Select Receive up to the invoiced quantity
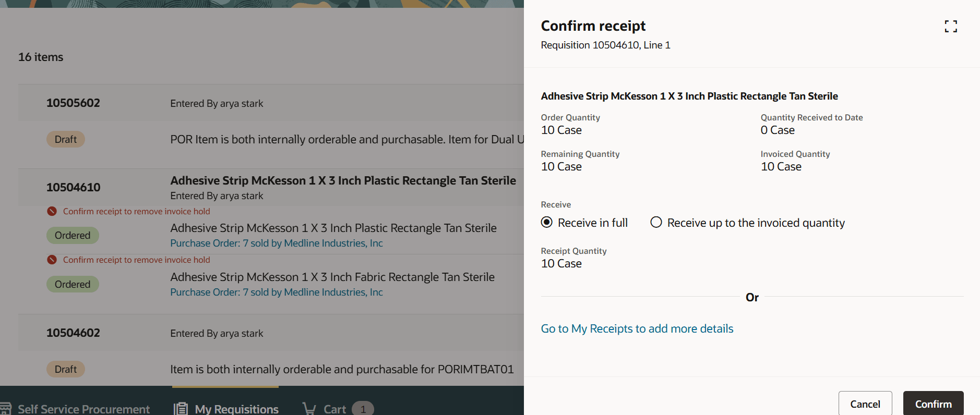The width and height of the screenshot is (980, 415). point(656,223)
